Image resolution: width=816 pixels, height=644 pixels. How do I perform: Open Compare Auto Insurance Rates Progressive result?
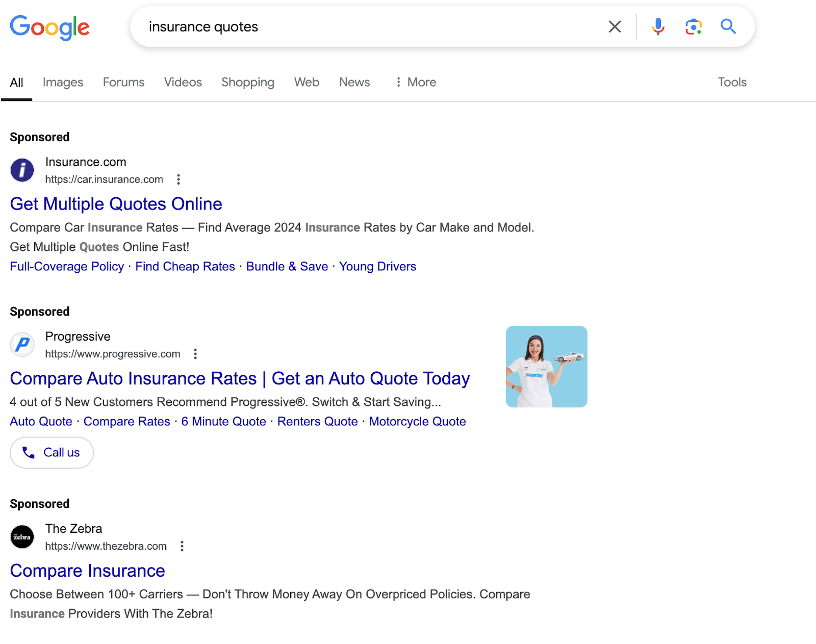pyautogui.click(x=240, y=379)
